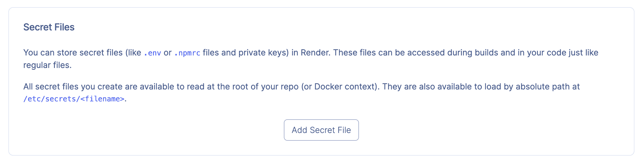Screen dimensions: 644x164
Task: Click the /etc/secrets/<filename> path text
Action: click(x=74, y=99)
